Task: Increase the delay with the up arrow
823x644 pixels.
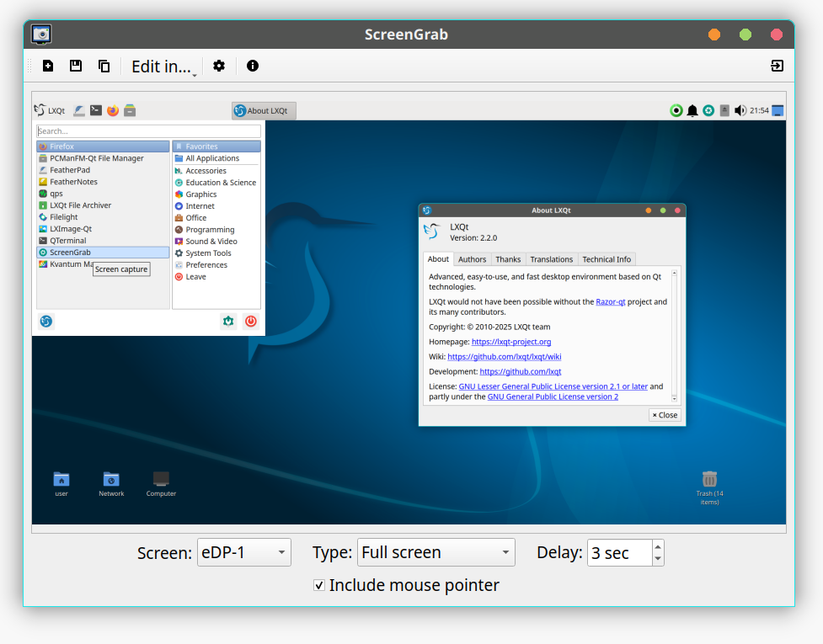Action: click(x=658, y=546)
